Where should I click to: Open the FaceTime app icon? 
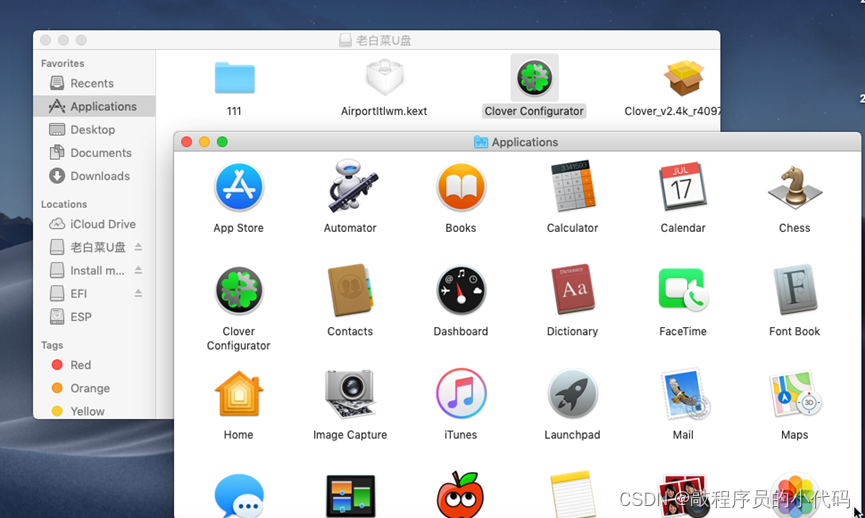[x=683, y=290]
